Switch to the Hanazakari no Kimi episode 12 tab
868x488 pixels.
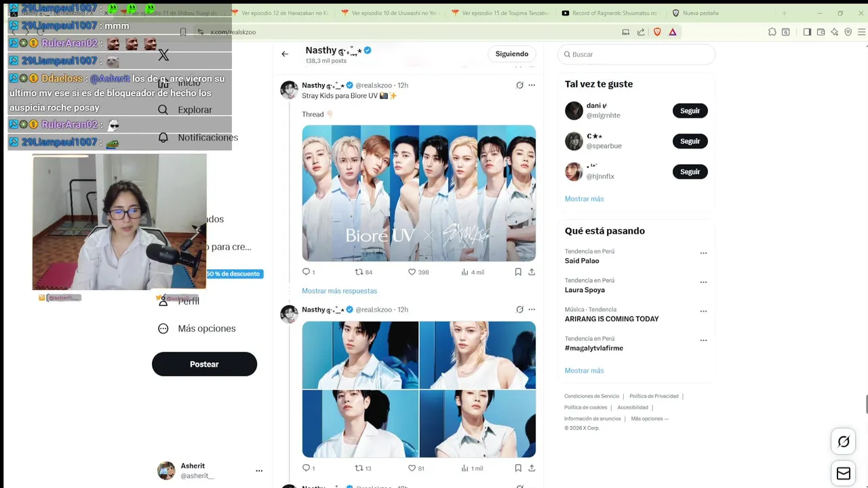point(279,13)
